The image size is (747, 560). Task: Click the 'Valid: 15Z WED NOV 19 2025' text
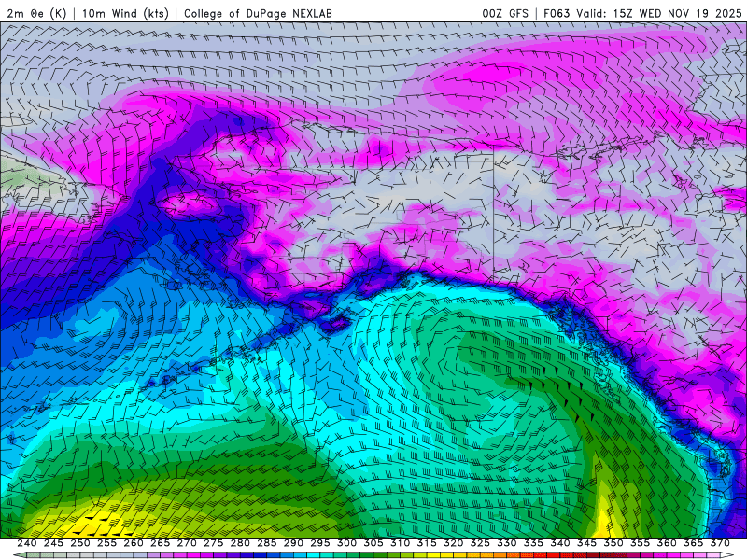[659, 13]
